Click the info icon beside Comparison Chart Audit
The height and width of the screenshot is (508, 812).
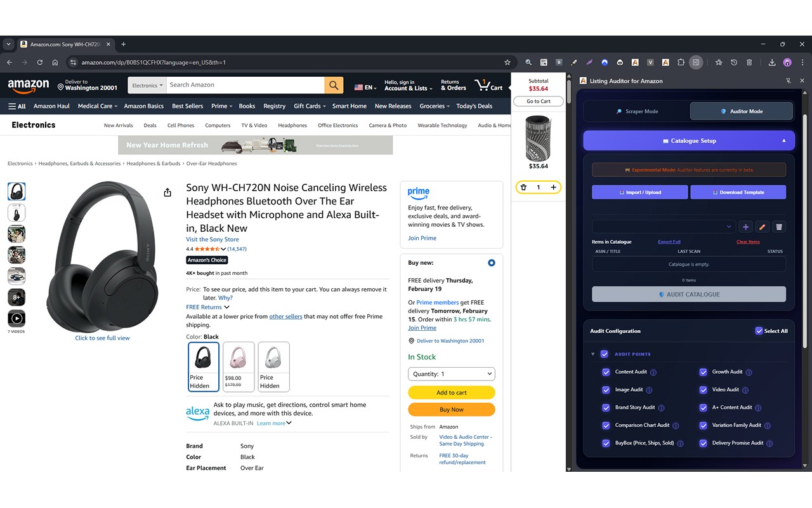tap(676, 425)
